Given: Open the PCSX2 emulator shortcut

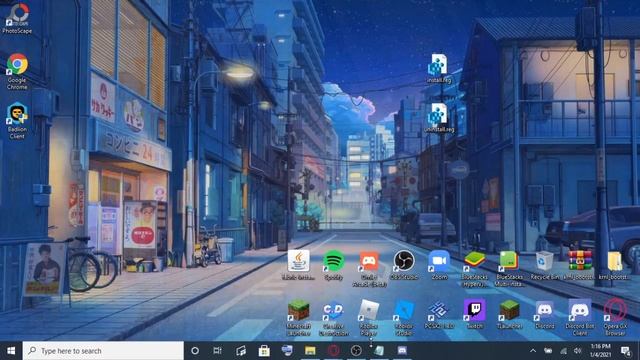Looking at the screenshot, I should tap(439, 314).
